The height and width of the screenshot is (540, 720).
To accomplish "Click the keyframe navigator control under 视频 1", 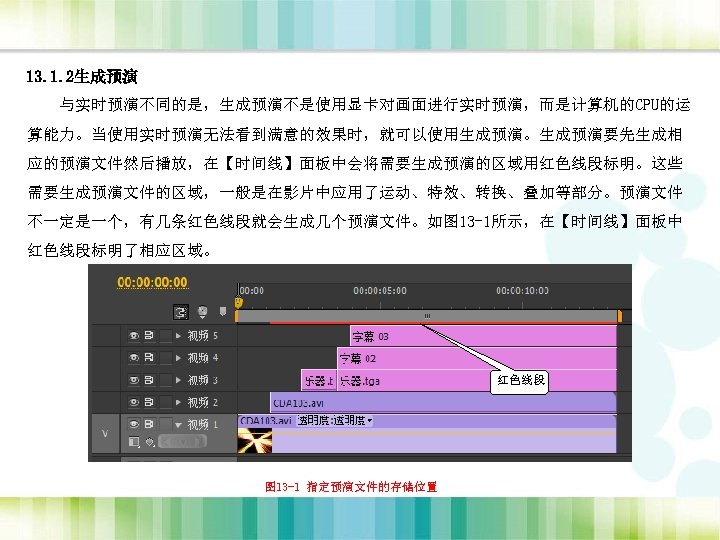I will coord(182,442).
